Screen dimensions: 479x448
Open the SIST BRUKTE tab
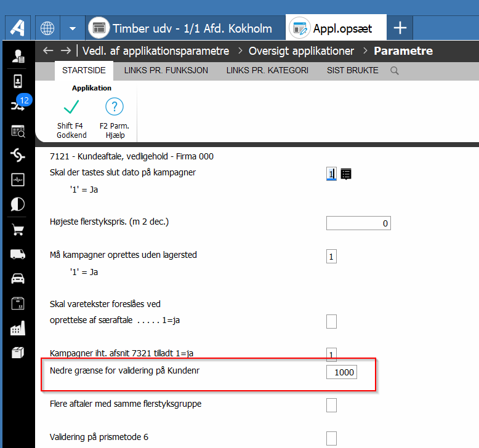[352, 70]
